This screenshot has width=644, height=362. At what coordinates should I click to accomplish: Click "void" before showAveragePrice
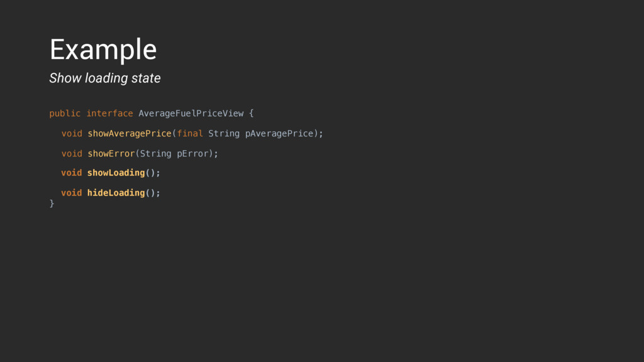(72, 133)
